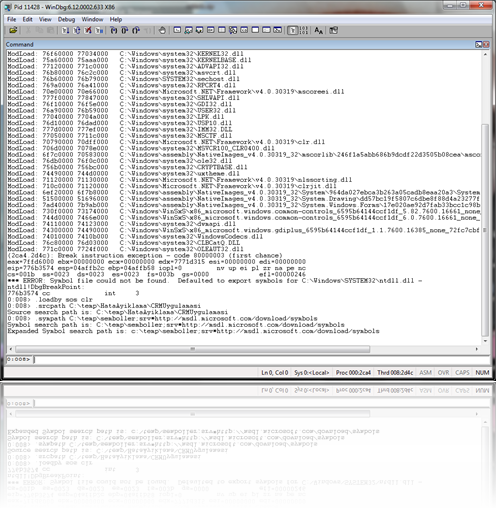Click the Open Source File folder icon
496x508 pixels.
(13, 31)
